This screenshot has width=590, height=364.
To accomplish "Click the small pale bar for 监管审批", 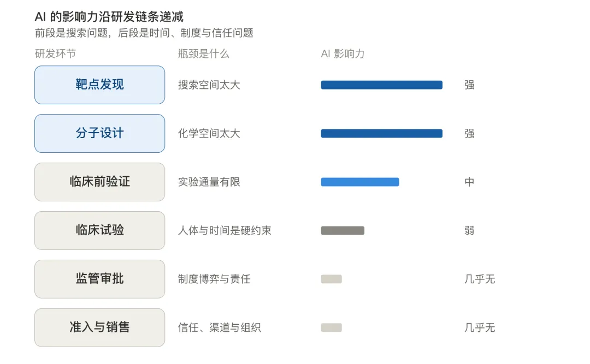I will pyautogui.click(x=331, y=279).
